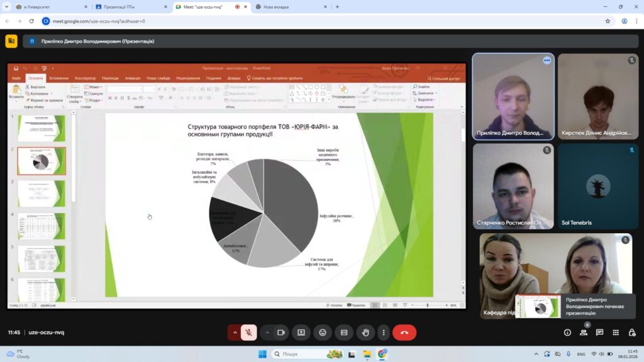Open the three-dot more options menu
Viewport: 644px width, 362px height.
coord(383,332)
